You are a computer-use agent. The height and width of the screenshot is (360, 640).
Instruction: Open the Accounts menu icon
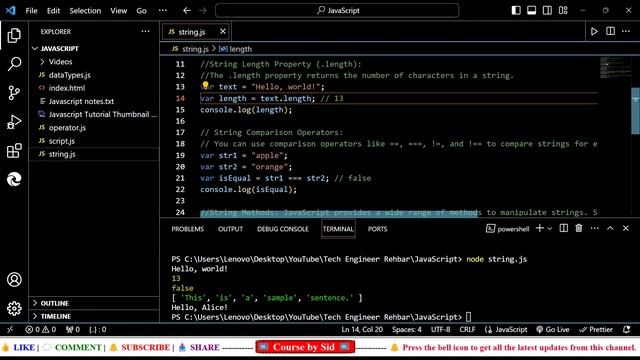14,280
